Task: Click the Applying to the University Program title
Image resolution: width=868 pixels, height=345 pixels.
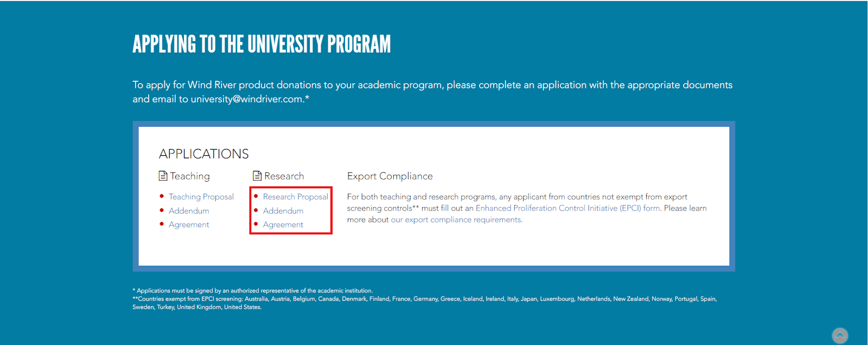Action: [261, 44]
